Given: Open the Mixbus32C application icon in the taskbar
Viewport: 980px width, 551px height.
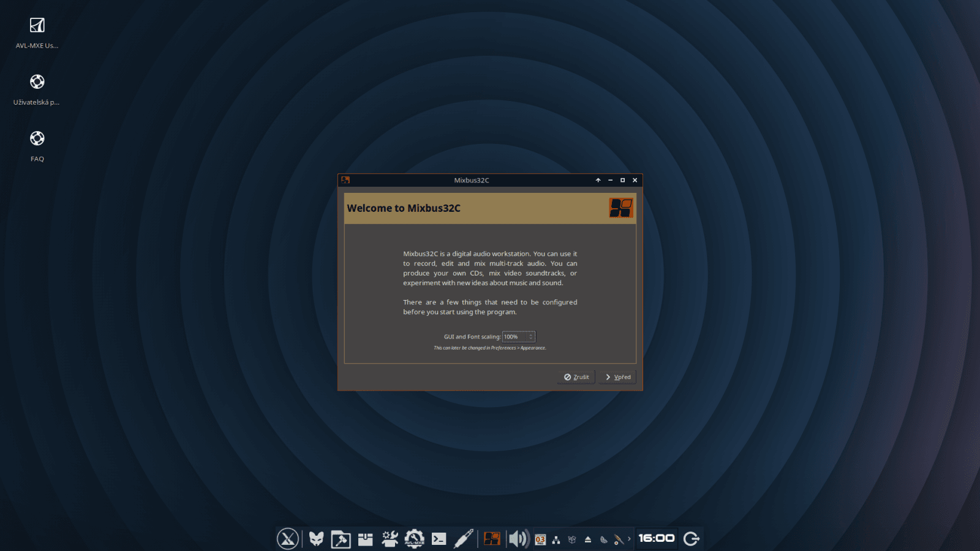Looking at the screenshot, I should point(491,539).
